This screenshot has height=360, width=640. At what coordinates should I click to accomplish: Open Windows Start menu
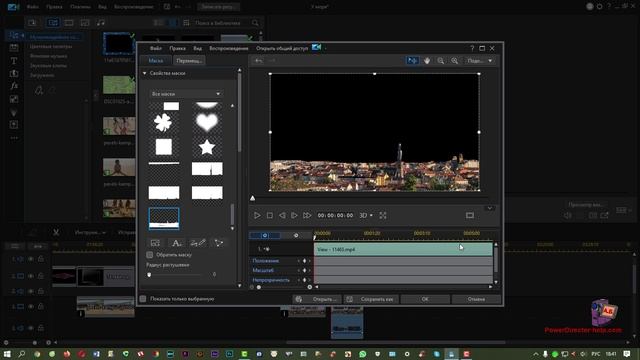[x=7, y=354]
